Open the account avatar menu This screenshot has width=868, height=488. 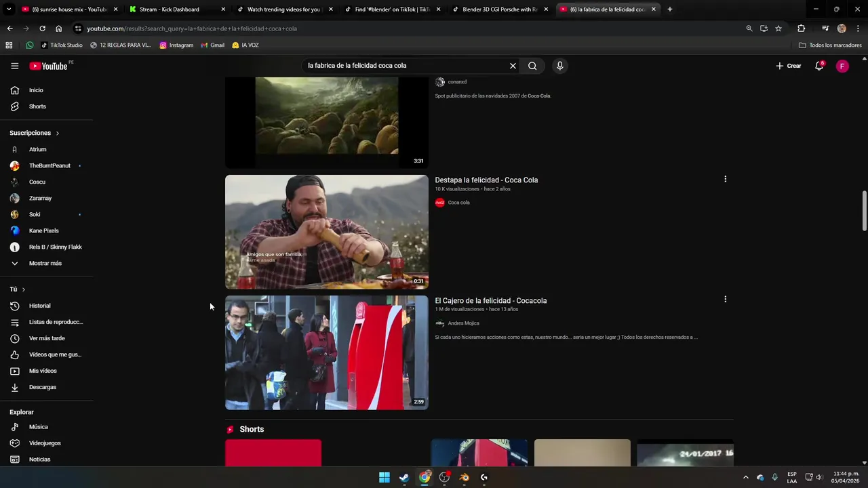click(842, 66)
